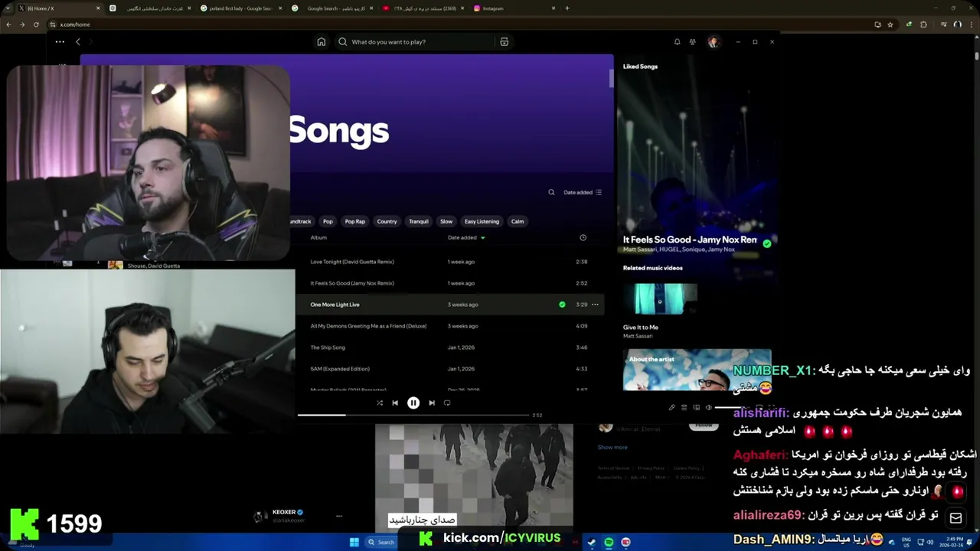Expand 'Show more' link on X sidebar

[x=612, y=447]
